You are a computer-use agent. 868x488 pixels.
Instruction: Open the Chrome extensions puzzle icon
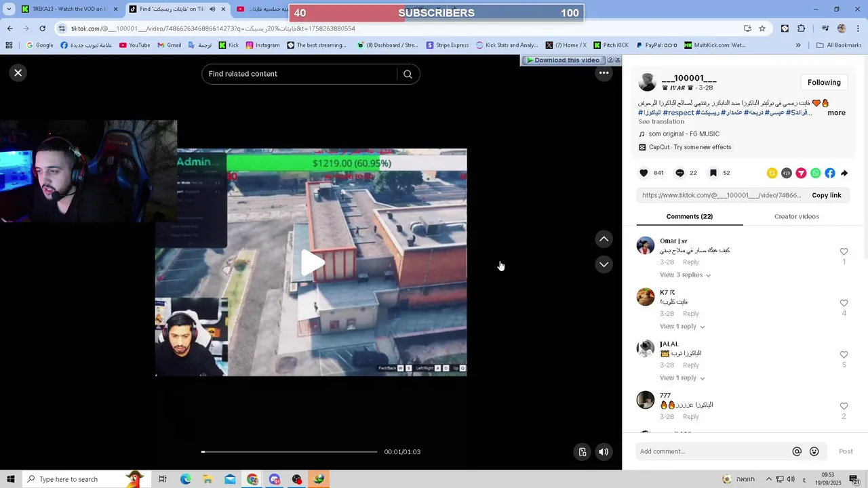tap(801, 28)
